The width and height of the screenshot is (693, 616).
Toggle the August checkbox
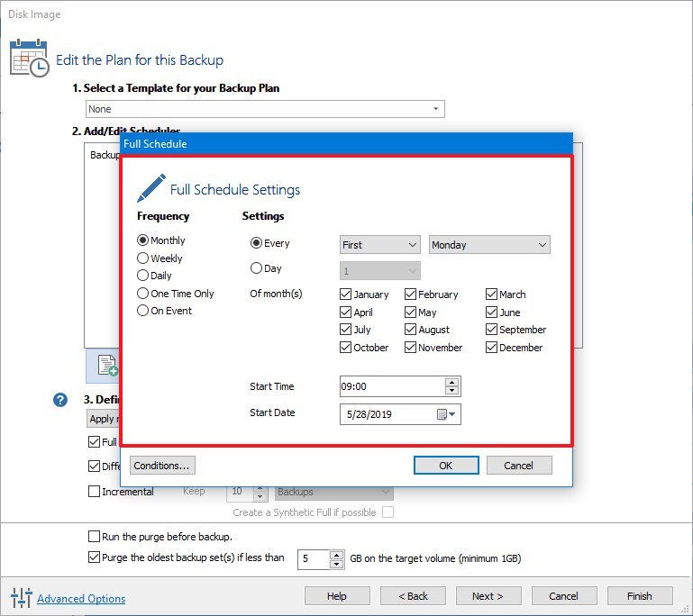click(x=410, y=330)
